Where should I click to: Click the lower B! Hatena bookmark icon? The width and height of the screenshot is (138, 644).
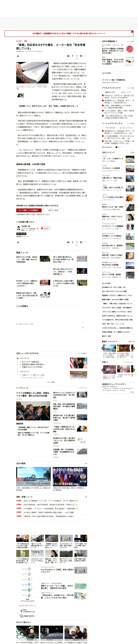pyautogui.click(x=81, y=242)
